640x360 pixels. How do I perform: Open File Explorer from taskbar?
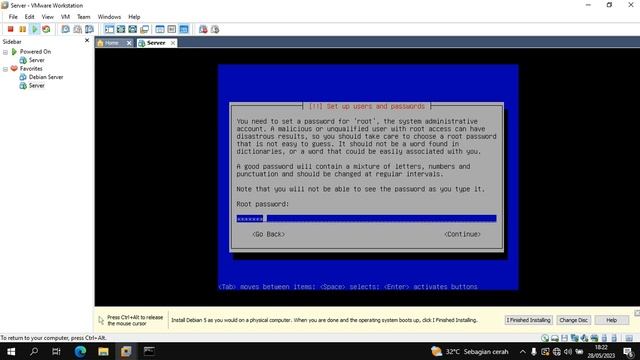coord(103,351)
